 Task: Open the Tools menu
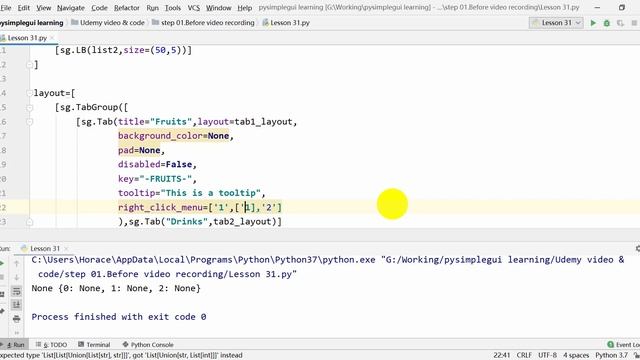[x=173, y=8]
